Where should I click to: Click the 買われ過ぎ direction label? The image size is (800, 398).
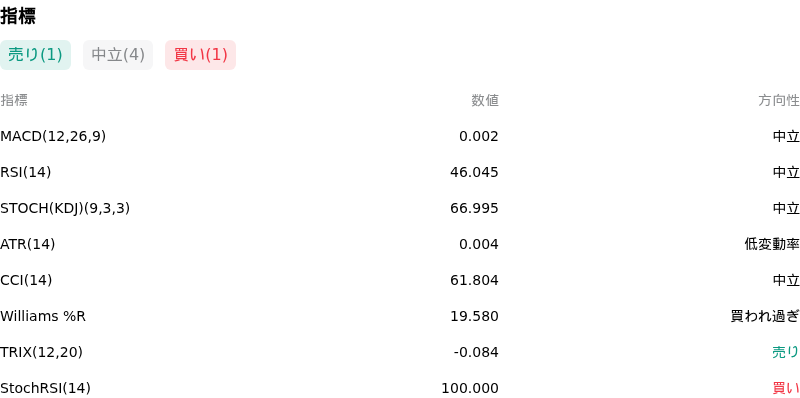click(765, 316)
